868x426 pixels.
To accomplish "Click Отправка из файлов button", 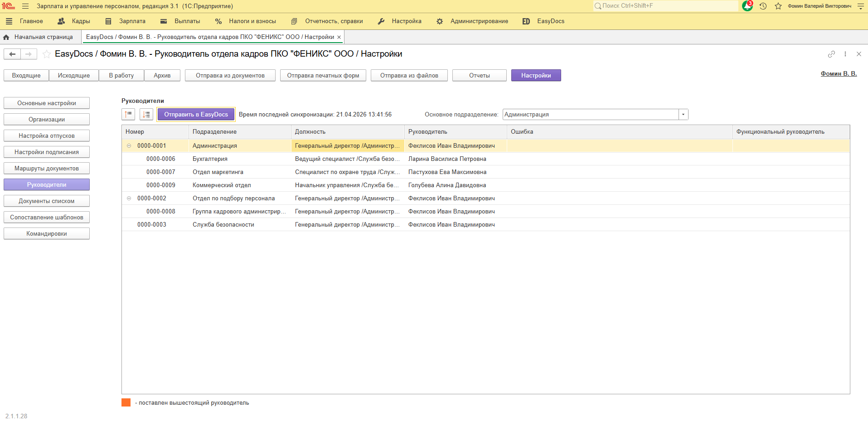I will (x=409, y=75).
